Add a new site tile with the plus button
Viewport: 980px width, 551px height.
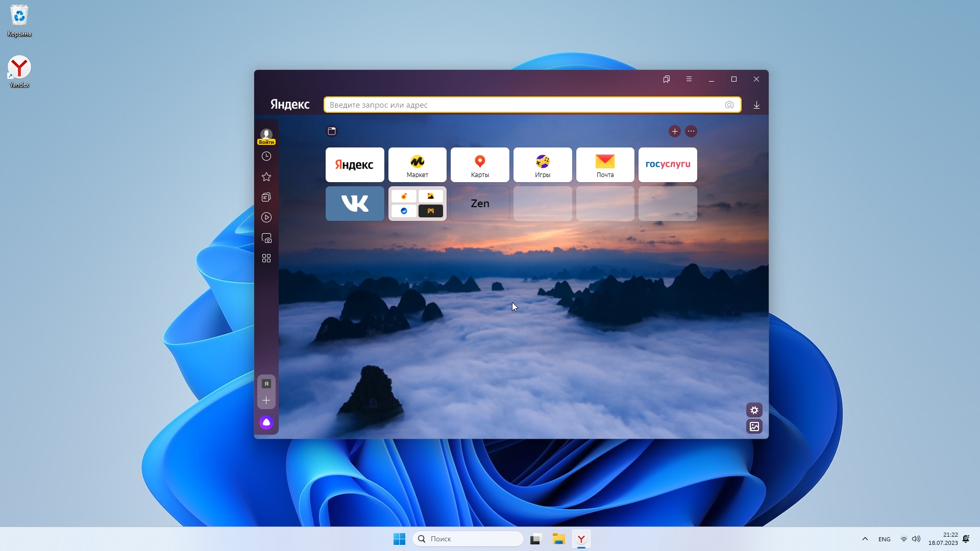tap(675, 131)
